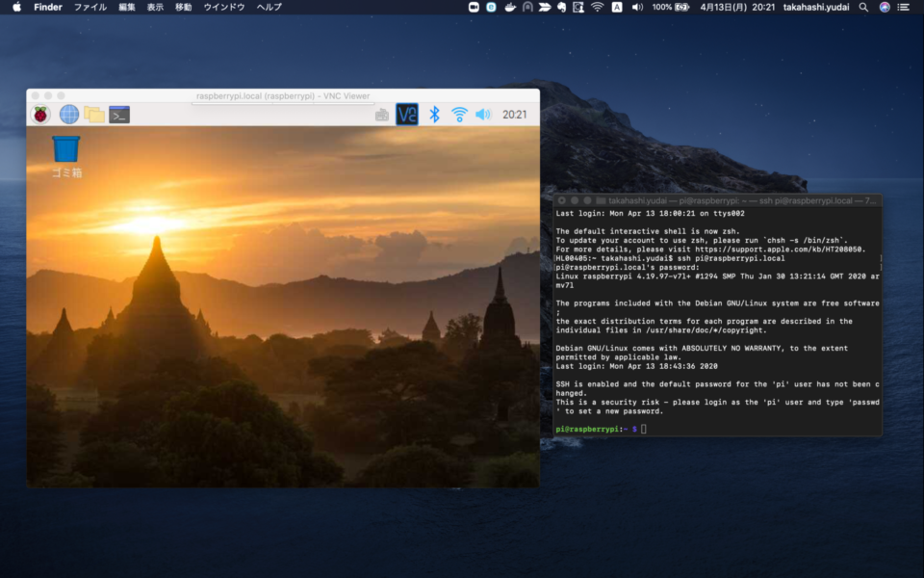
Task: Mute audio with the Pi speaker icon
Action: [483, 113]
